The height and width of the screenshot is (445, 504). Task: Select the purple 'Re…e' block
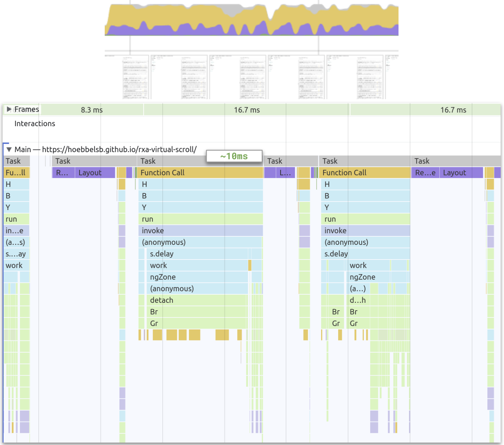(x=425, y=173)
